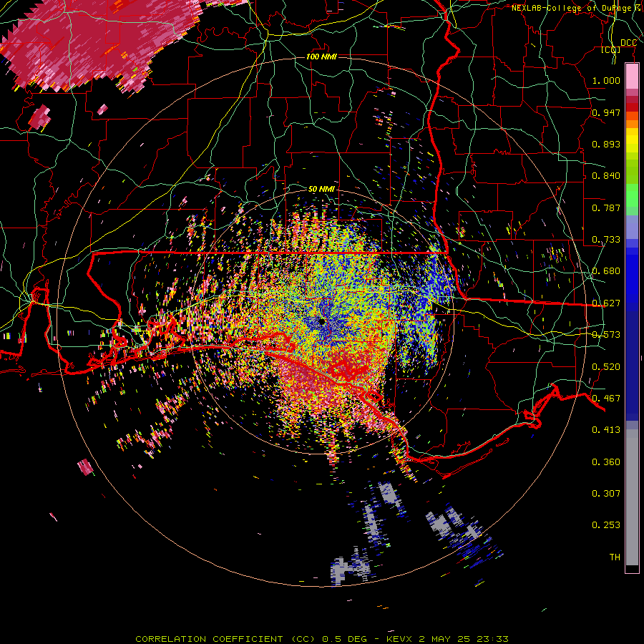Click the 0.253 color scale value
644x644 pixels.
coord(606,525)
